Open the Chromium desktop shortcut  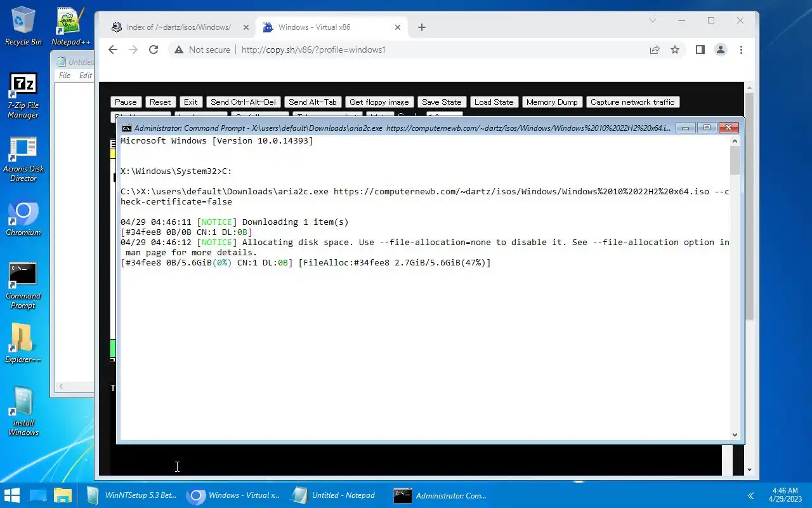pyautogui.click(x=23, y=219)
